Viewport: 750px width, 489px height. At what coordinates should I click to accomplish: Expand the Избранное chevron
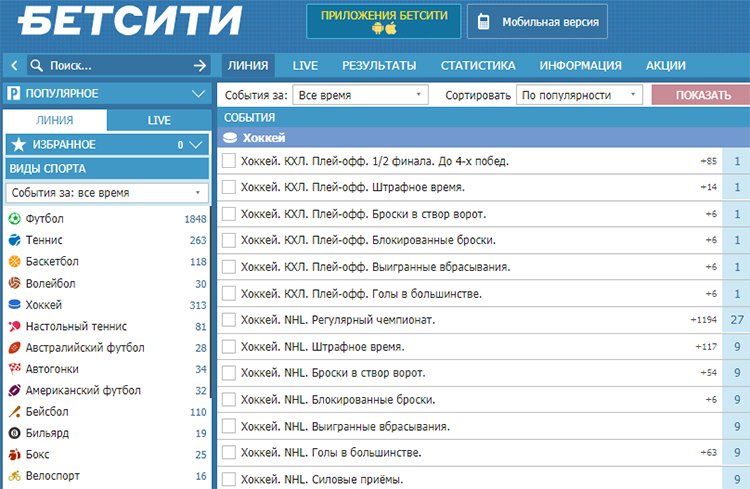point(196,144)
